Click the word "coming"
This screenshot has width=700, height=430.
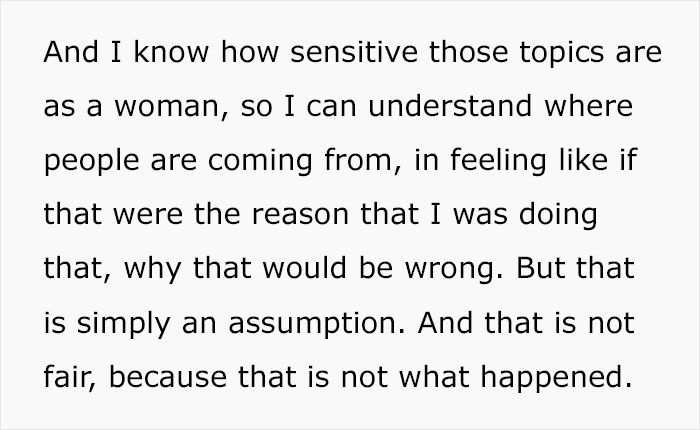[260, 162]
